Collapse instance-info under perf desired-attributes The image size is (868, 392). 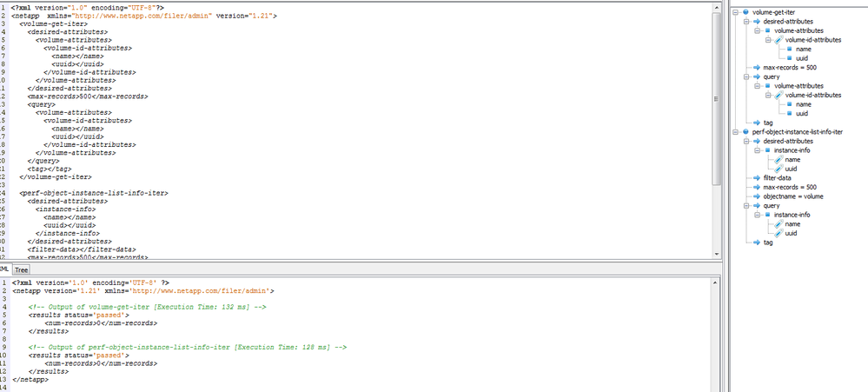[x=758, y=150]
